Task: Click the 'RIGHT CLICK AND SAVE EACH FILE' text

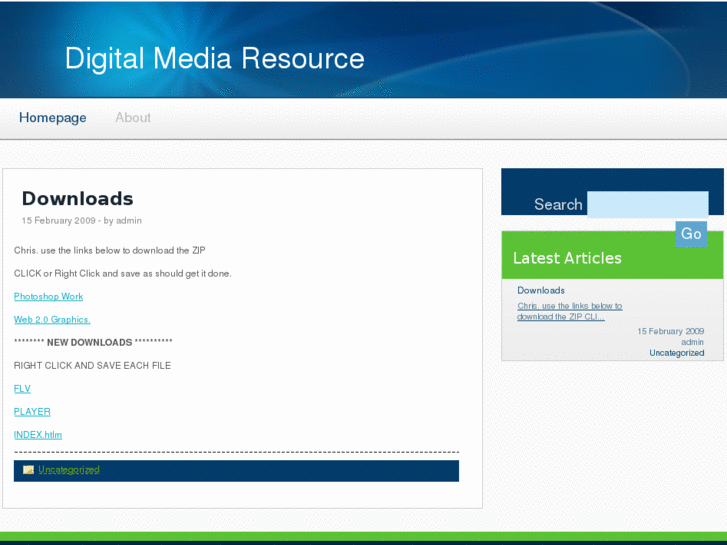Action: coord(92,365)
